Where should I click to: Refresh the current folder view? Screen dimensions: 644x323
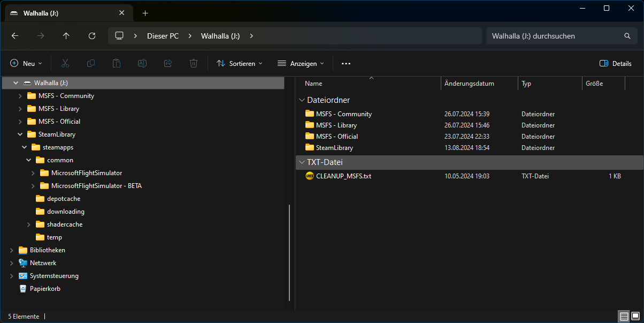[92, 36]
